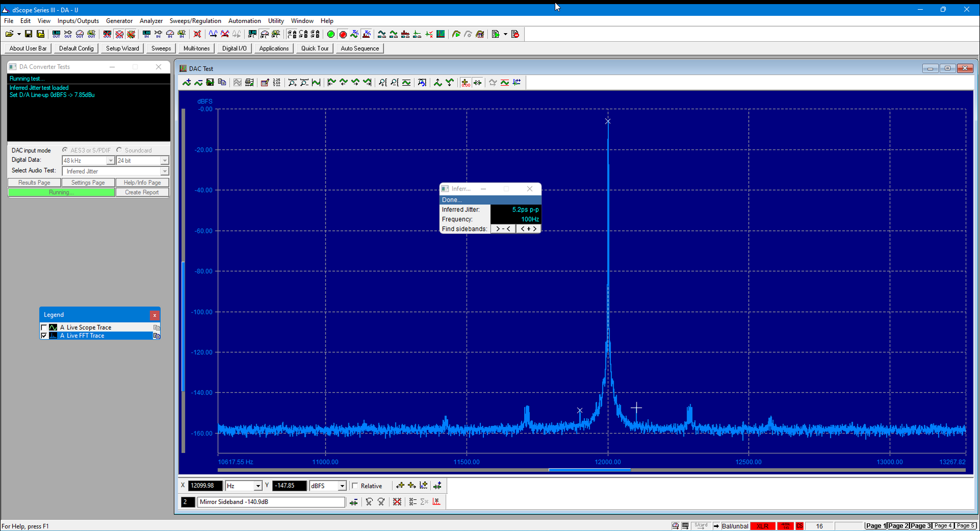
Task: Open the 24 bit depth dropdown
Action: tap(164, 161)
